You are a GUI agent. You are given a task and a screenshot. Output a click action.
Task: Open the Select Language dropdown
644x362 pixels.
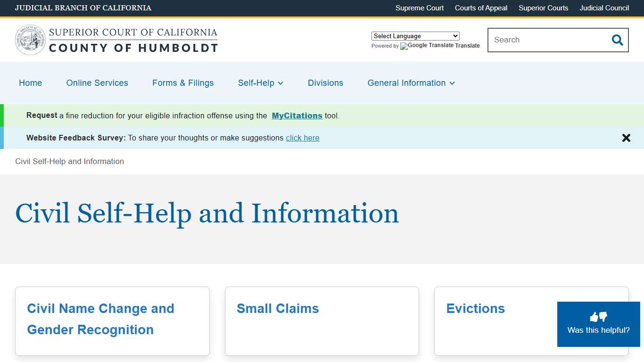(415, 36)
